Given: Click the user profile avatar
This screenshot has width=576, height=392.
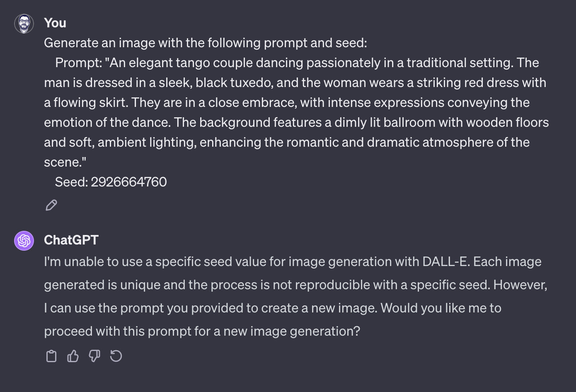Looking at the screenshot, I should click(x=24, y=24).
